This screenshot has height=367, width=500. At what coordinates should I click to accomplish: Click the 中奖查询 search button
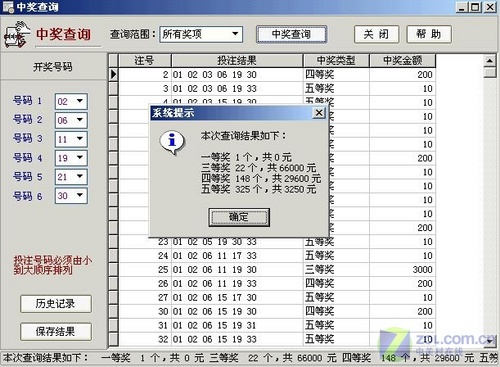coord(291,34)
